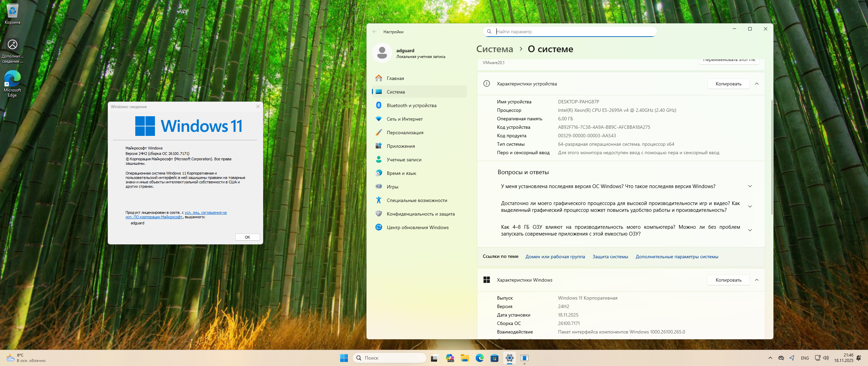Open Сеть и Интернет settings section

click(405, 119)
